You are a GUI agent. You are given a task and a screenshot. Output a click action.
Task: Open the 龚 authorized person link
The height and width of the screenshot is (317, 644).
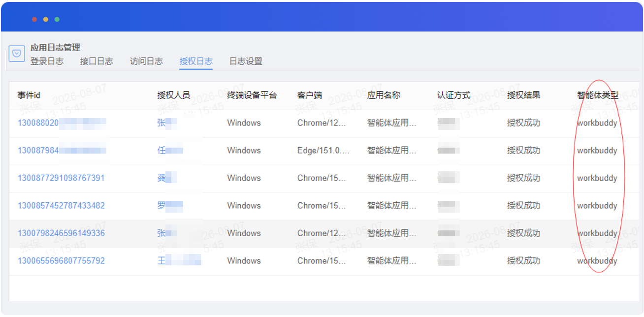click(x=167, y=178)
